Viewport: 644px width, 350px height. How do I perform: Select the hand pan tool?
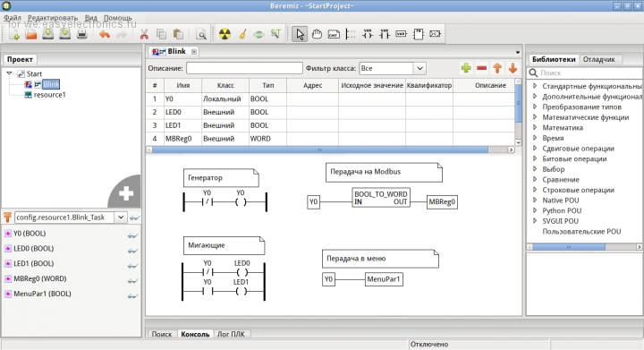point(317,34)
